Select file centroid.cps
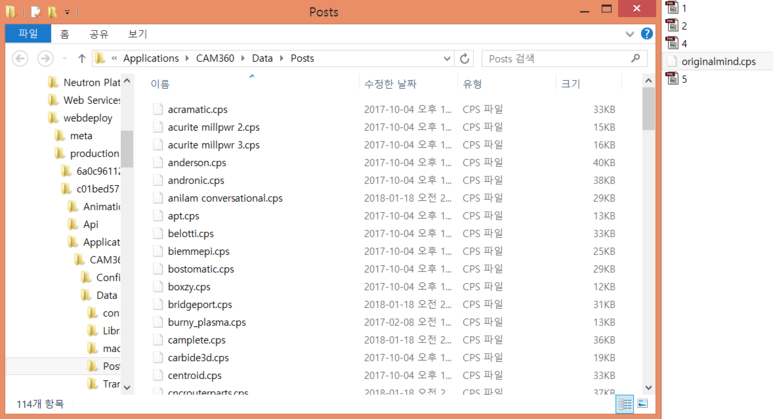 pyautogui.click(x=194, y=376)
